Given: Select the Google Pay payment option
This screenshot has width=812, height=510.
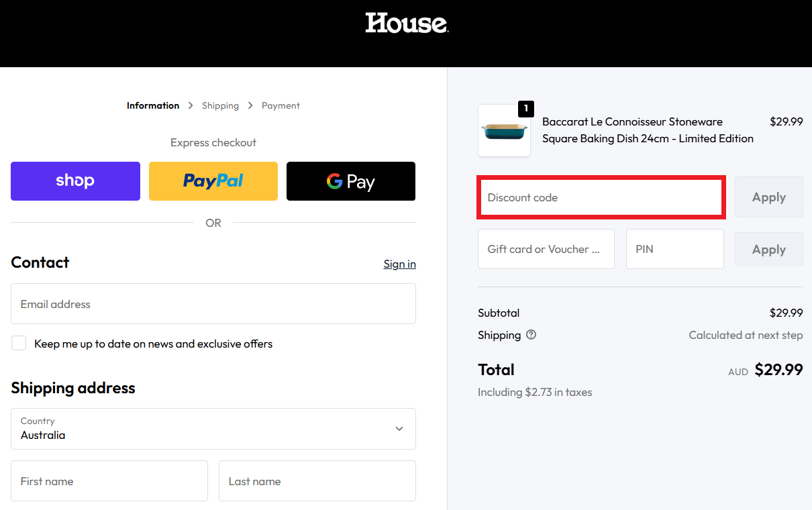Looking at the screenshot, I should pos(350,181).
